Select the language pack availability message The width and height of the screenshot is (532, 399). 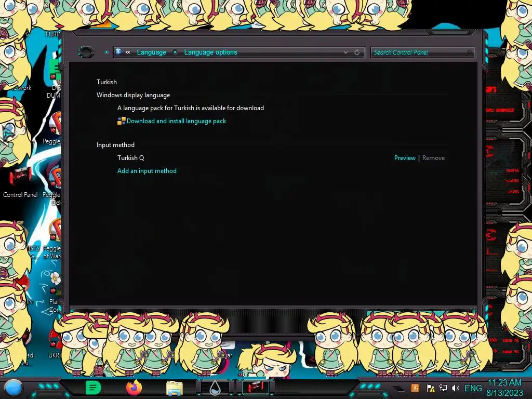[190, 108]
